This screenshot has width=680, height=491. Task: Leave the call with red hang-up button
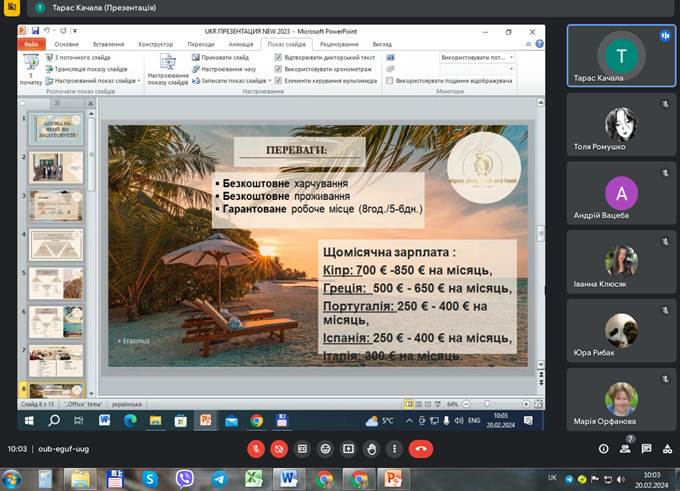[421, 449]
